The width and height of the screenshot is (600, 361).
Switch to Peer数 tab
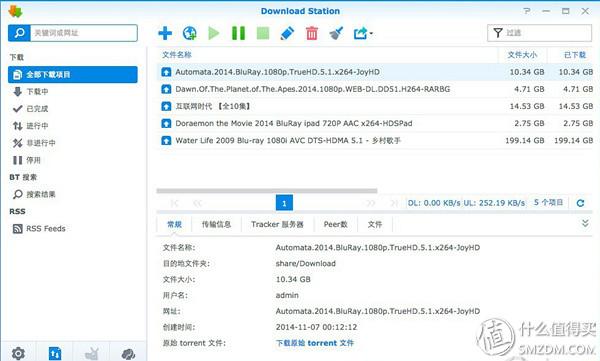point(335,224)
